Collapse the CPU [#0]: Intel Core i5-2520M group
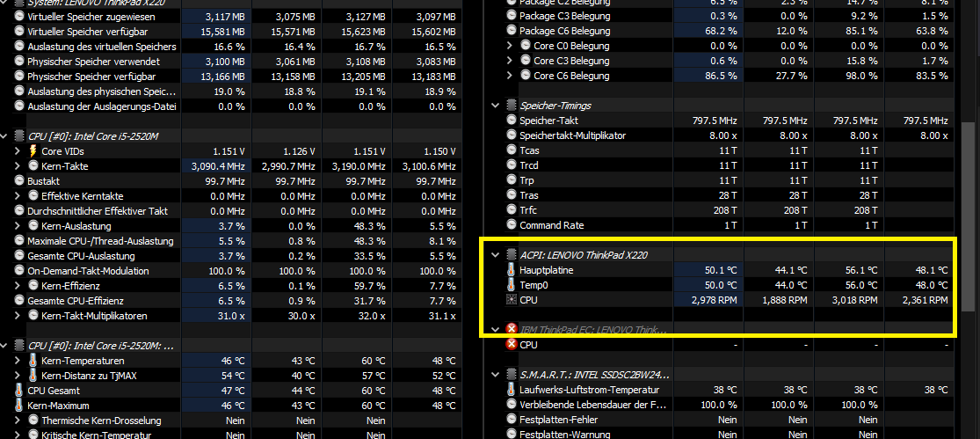 (x=5, y=135)
